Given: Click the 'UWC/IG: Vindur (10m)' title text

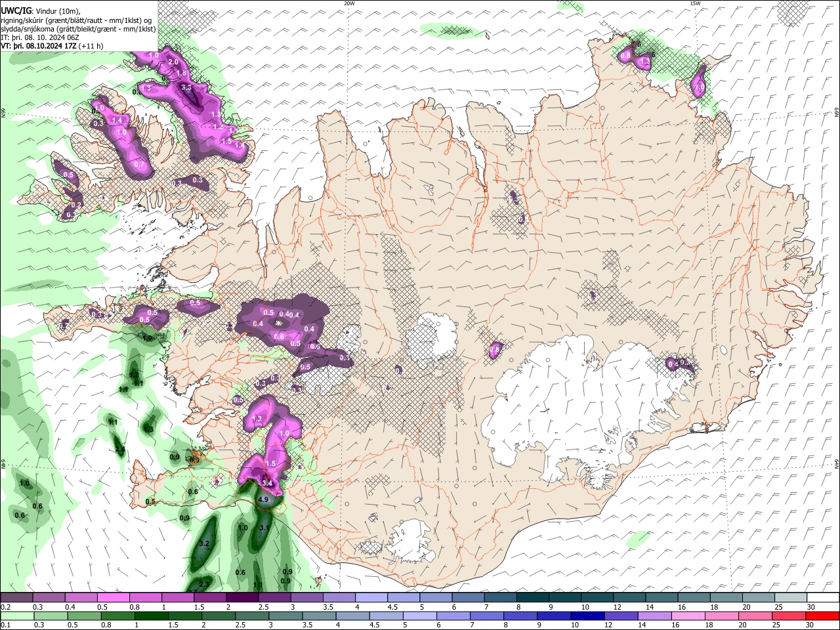Looking at the screenshot, I should pos(41,10).
